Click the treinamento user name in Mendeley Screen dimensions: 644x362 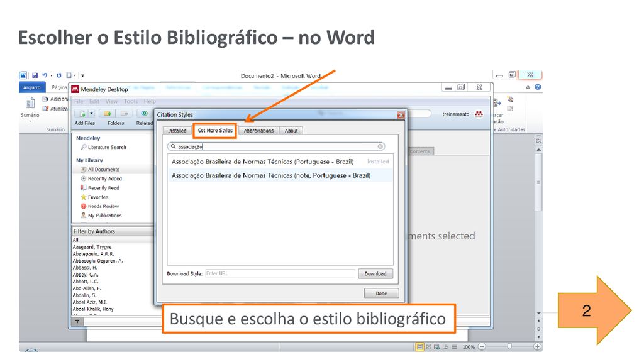[x=455, y=114]
